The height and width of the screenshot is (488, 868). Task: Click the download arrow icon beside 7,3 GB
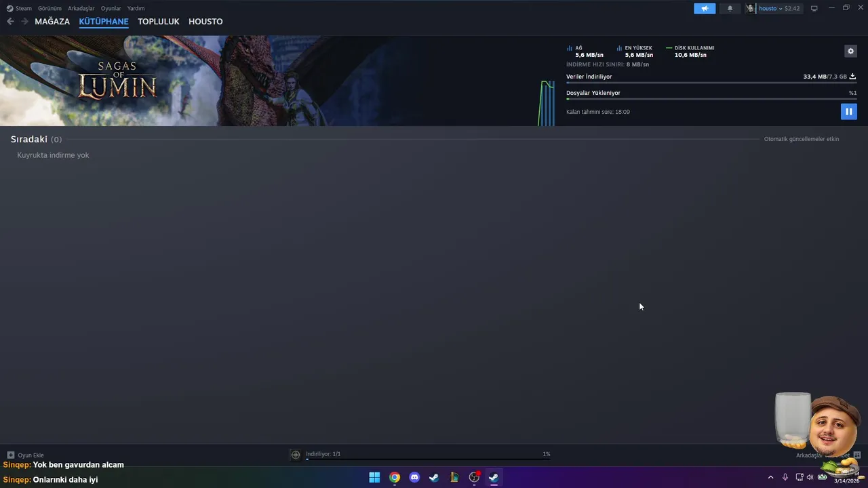[x=852, y=77]
